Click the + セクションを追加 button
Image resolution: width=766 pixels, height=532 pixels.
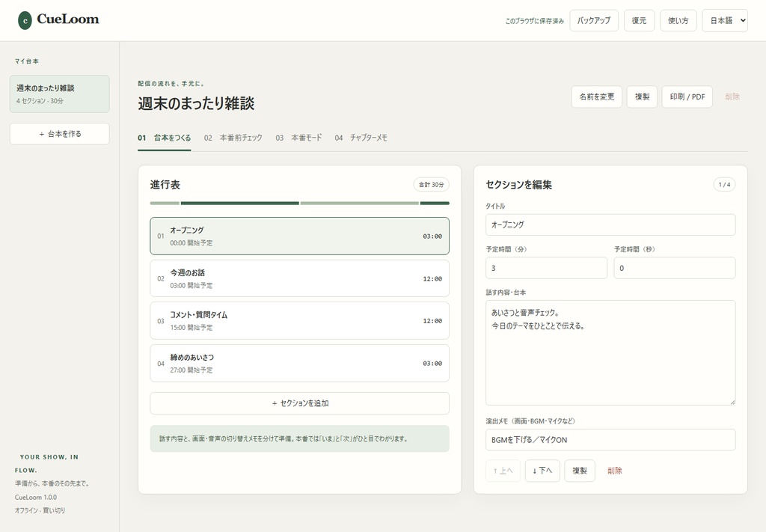click(299, 403)
